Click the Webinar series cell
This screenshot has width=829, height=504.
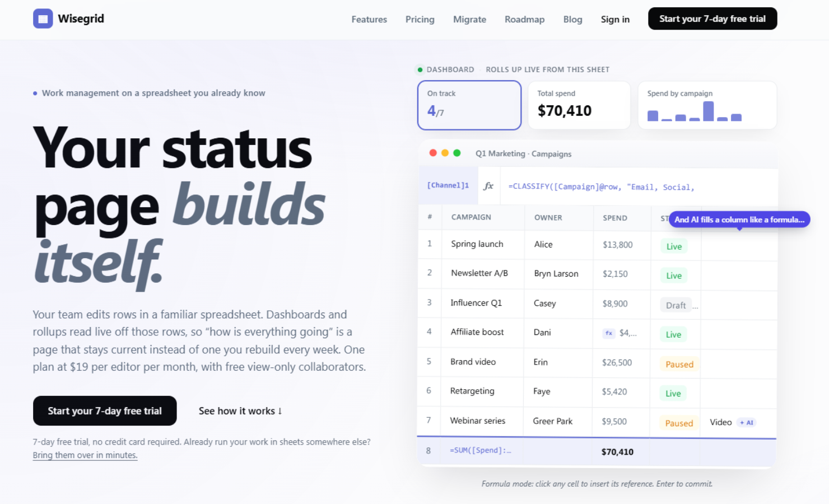pyautogui.click(x=483, y=421)
